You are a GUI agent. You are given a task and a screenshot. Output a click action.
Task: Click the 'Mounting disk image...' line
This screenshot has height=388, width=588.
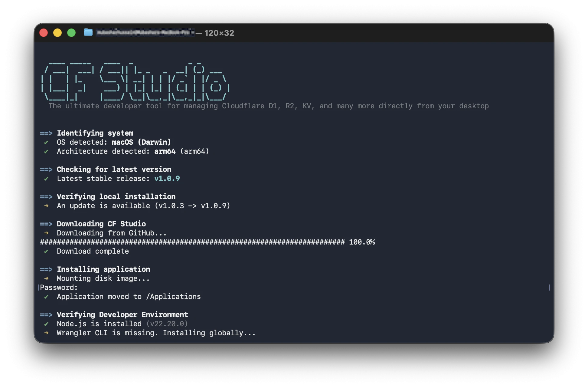click(103, 278)
